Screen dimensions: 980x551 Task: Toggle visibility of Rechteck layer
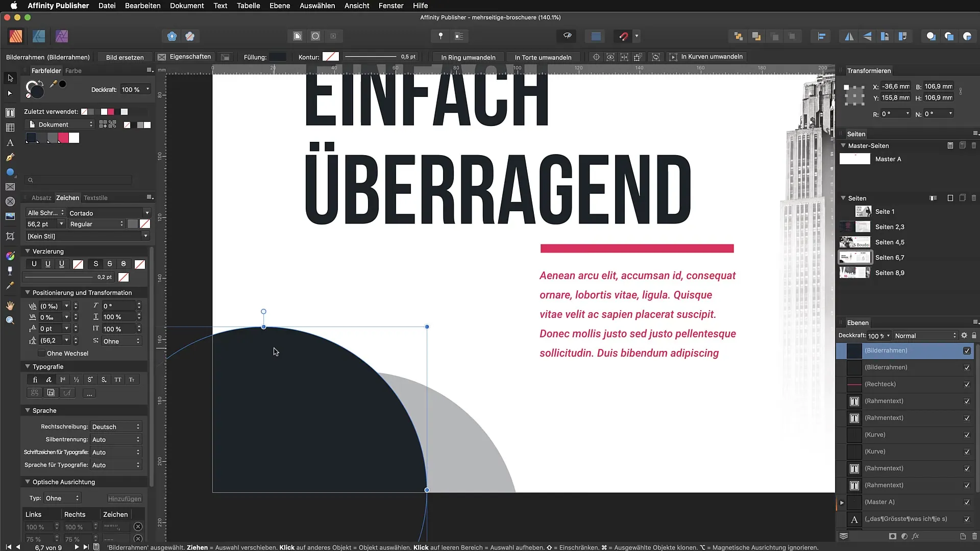coord(967,384)
